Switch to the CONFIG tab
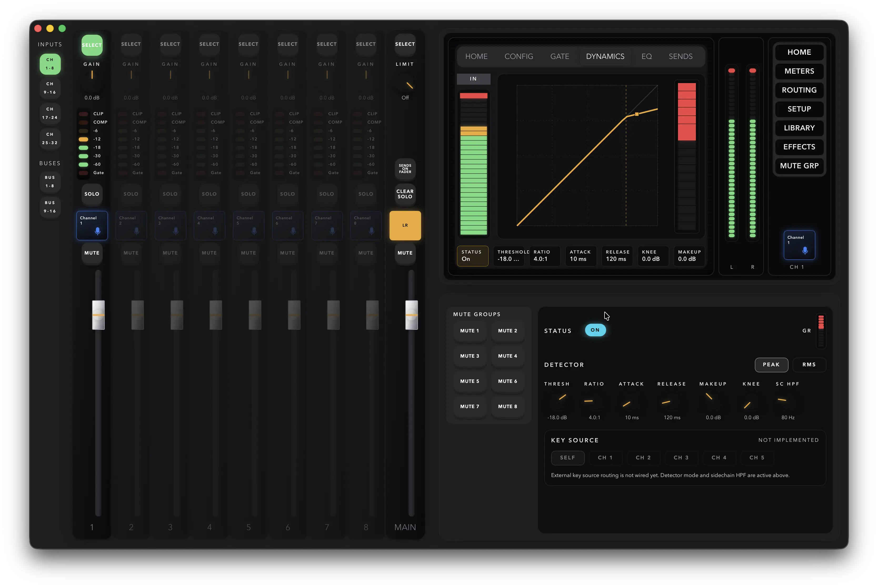The height and width of the screenshot is (588, 878). [x=518, y=56]
